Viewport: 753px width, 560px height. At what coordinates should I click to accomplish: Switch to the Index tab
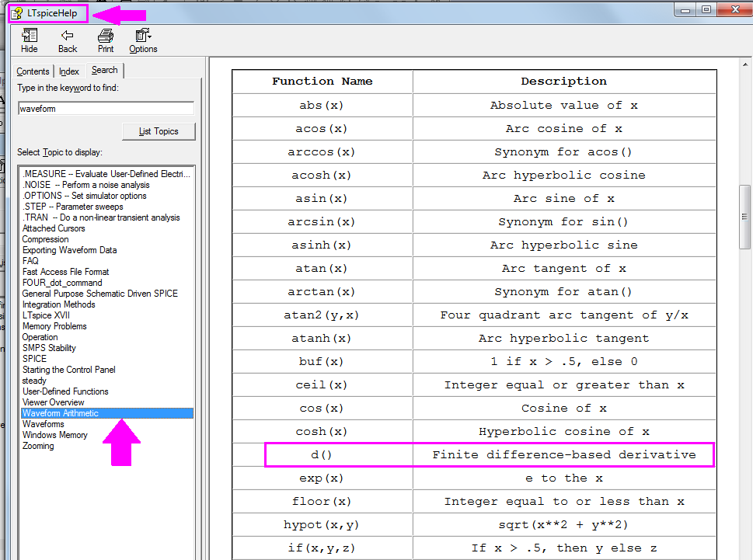tap(68, 71)
